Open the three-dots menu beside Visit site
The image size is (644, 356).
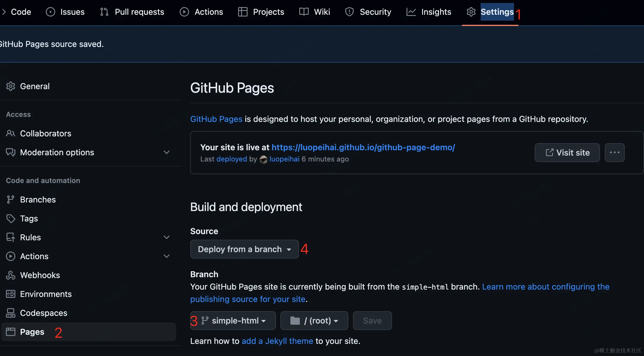click(x=614, y=153)
